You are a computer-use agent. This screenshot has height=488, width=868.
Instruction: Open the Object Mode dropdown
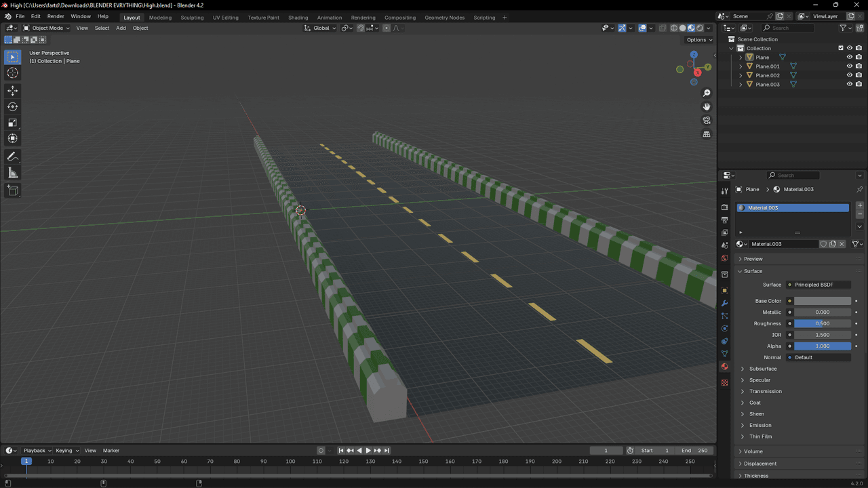(47, 28)
